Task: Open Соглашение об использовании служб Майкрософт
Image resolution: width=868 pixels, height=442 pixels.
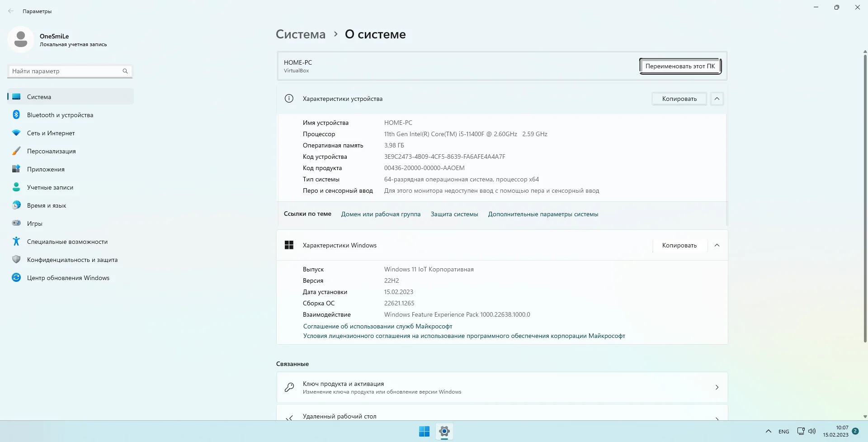Action: coord(377,326)
